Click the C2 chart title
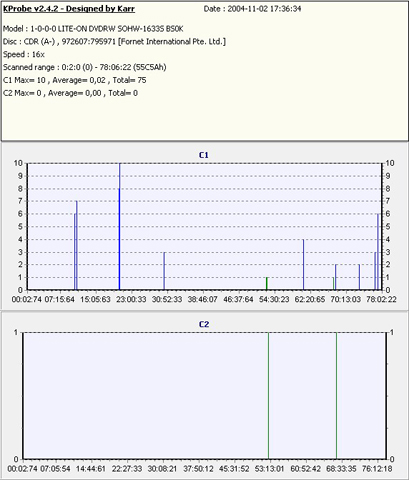This screenshot has width=409, height=480. coord(204,324)
